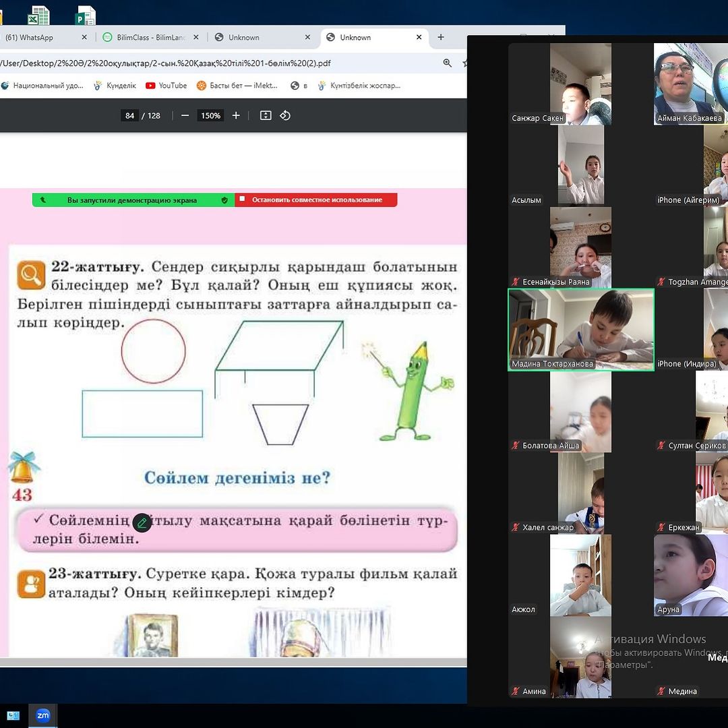Click the leftmost taskbar app icon
The height and width of the screenshot is (728, 728).
point(13,715)
